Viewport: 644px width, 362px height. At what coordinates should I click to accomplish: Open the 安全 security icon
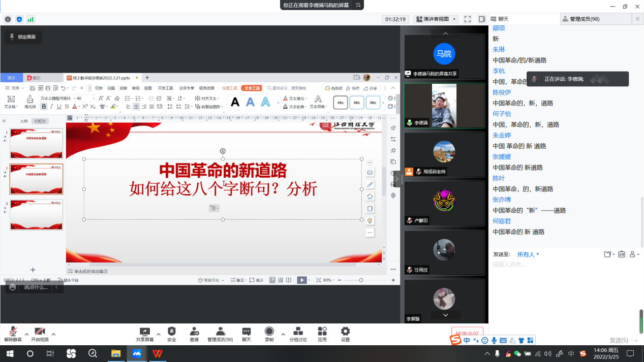point(172,332)
